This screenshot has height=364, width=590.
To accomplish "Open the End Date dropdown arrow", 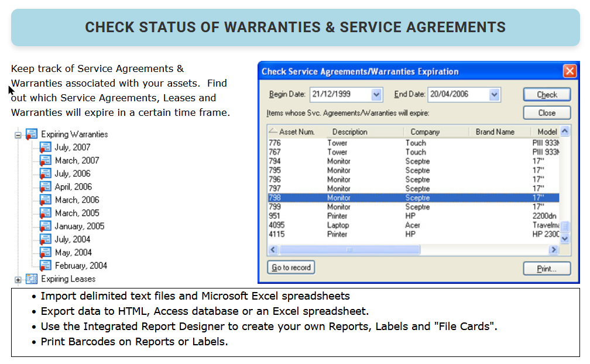I will pyautogui.click(x=494, y=95).
